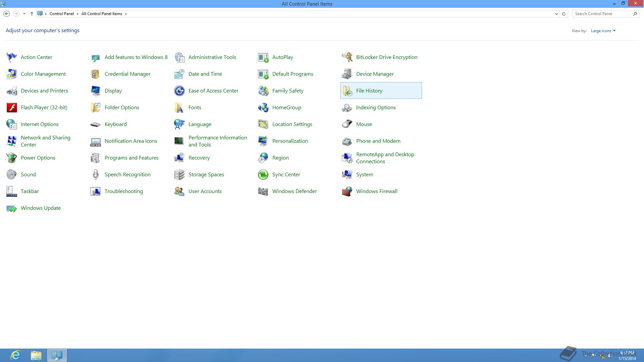Screen dimensions: 644x362
Task: Open the Language icon
Action: click(x=179, y=124)
